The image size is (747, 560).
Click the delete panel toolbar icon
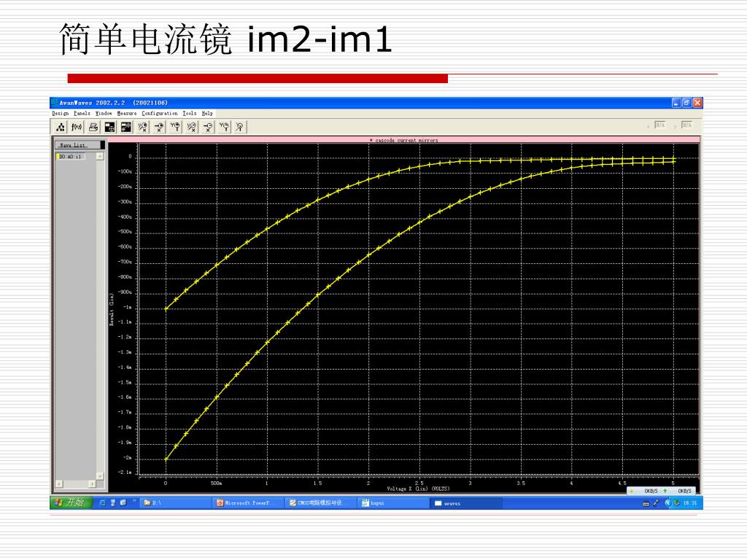(x=125, y=127)
